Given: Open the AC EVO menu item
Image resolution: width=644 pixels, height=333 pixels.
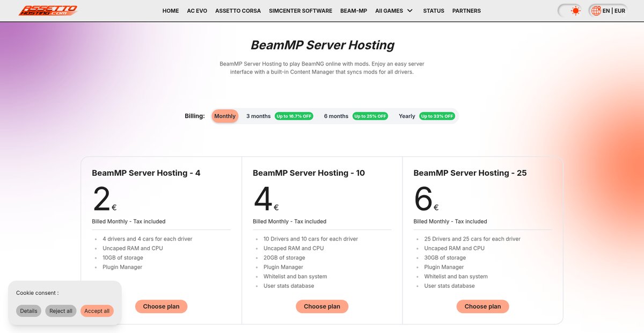Looking at the screenshot, I should (197, 11).
